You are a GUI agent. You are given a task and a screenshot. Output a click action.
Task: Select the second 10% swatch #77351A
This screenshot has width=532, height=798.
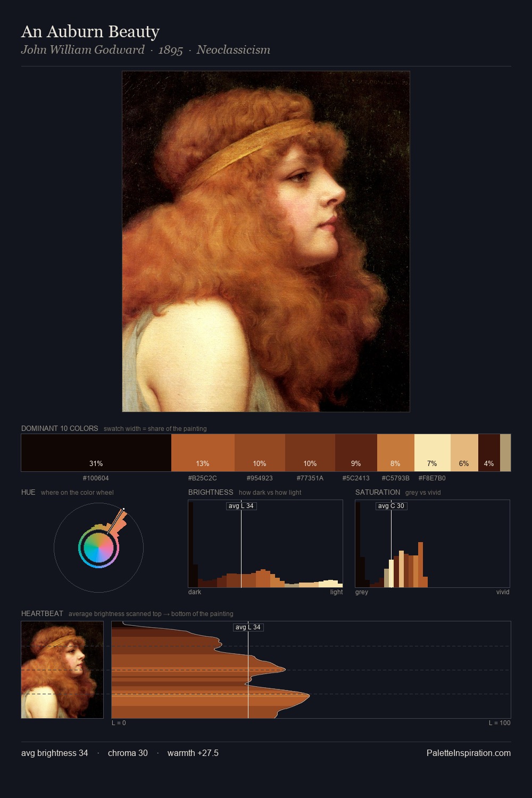[310, 453]
